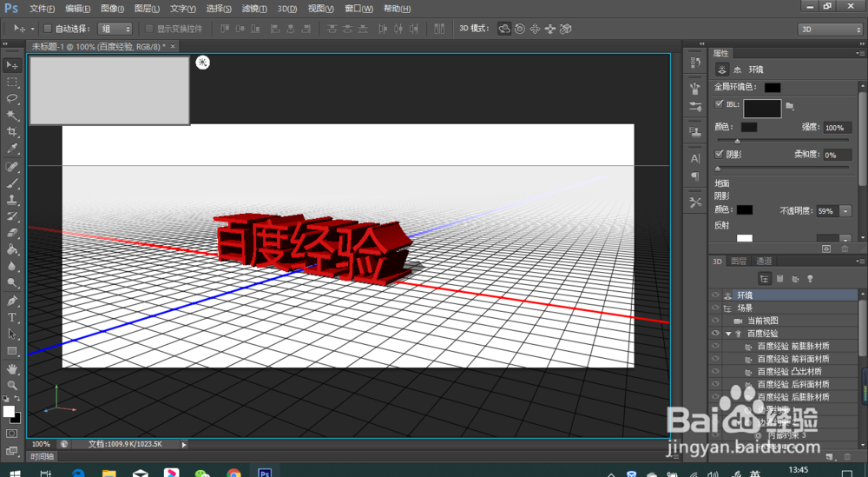Select the Move tool

pos(12,65)
